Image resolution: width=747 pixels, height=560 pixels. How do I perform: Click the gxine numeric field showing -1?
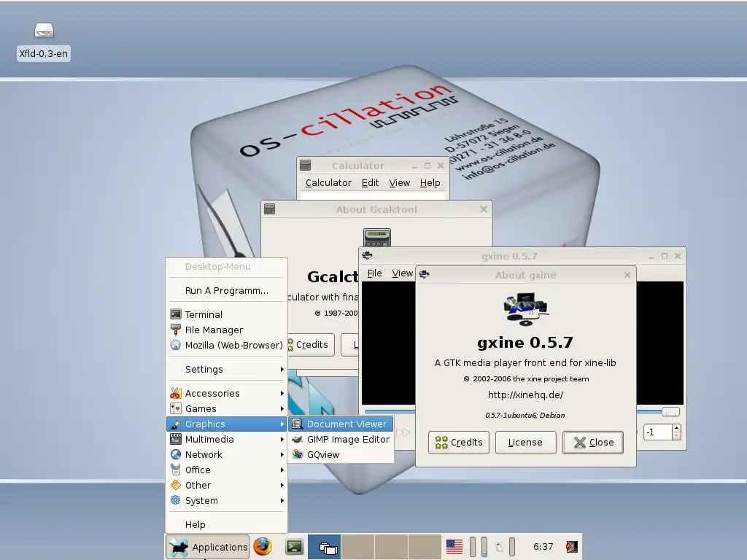(x=657, y=432)
